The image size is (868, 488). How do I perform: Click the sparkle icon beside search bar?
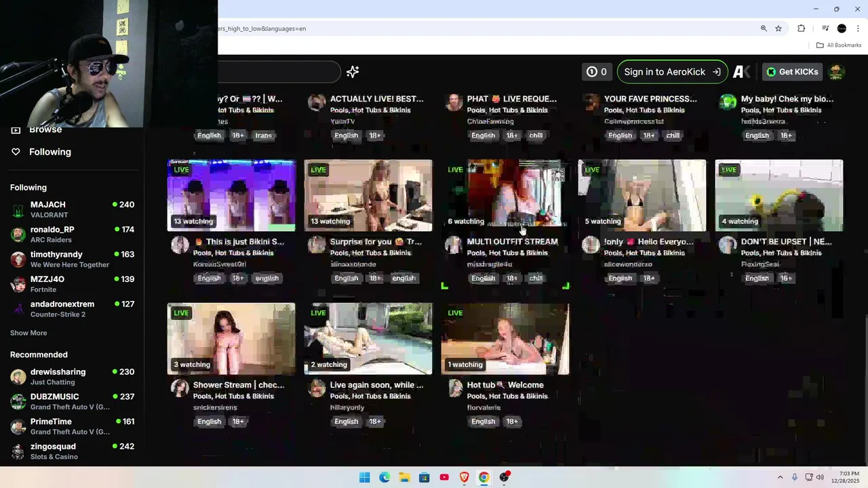(x=353, y=72)
